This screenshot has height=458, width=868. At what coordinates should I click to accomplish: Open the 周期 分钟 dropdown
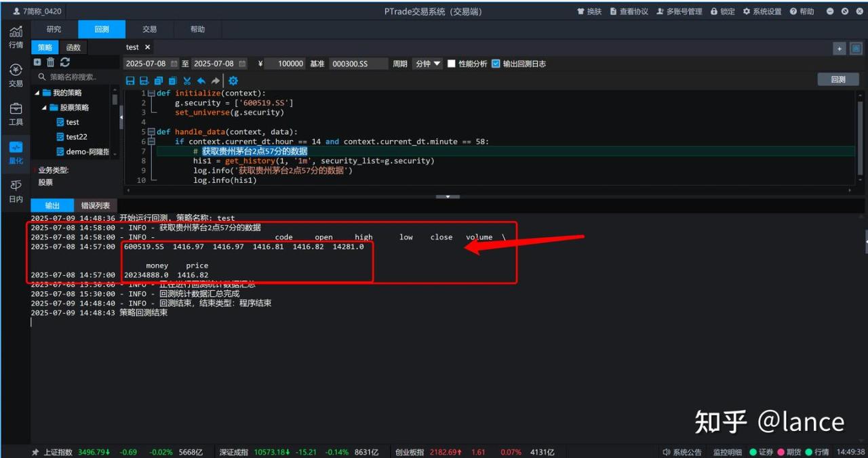[428, 64]
